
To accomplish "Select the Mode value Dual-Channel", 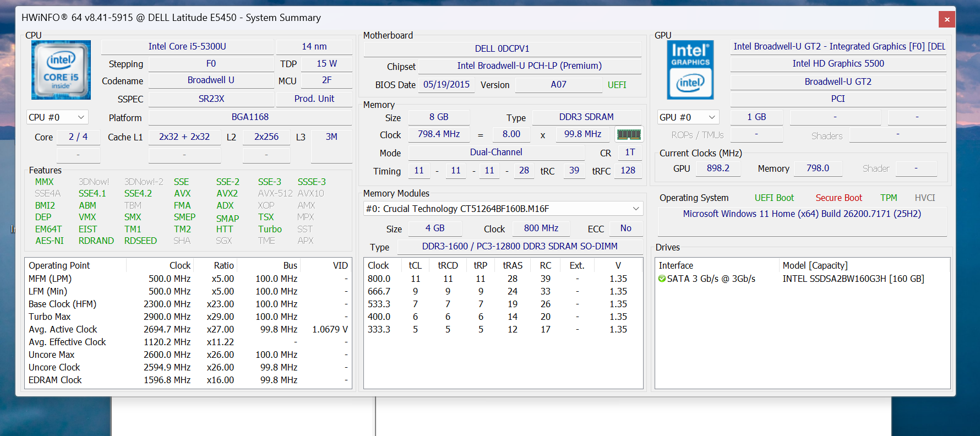I will [x=496, y=152].
